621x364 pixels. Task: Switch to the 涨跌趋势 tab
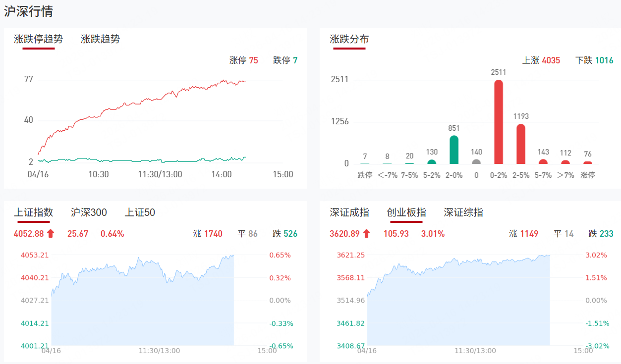point(100,39)
